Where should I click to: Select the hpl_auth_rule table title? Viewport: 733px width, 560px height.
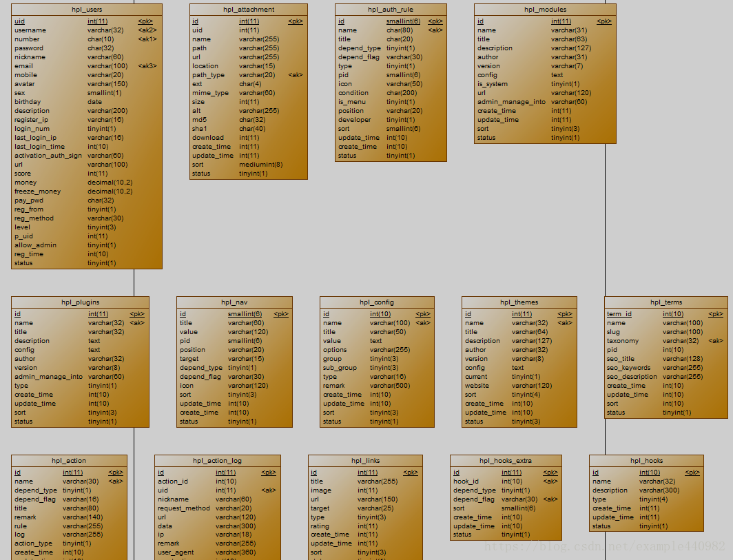(391, 10)
